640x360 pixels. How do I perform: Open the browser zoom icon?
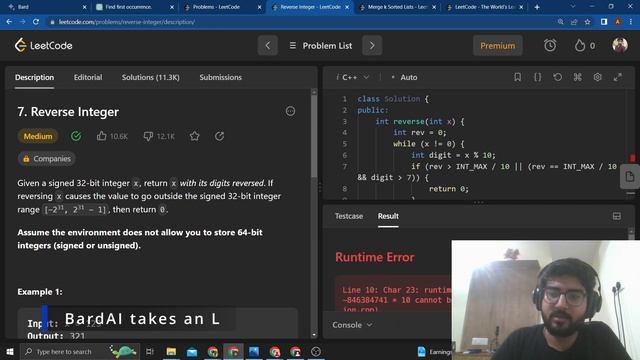pos(560,22)
